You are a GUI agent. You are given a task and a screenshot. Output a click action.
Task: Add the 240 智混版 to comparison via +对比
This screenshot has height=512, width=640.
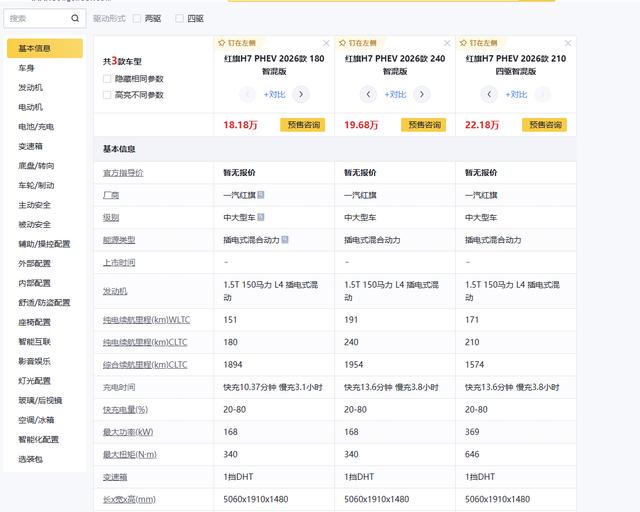[395, 94]
